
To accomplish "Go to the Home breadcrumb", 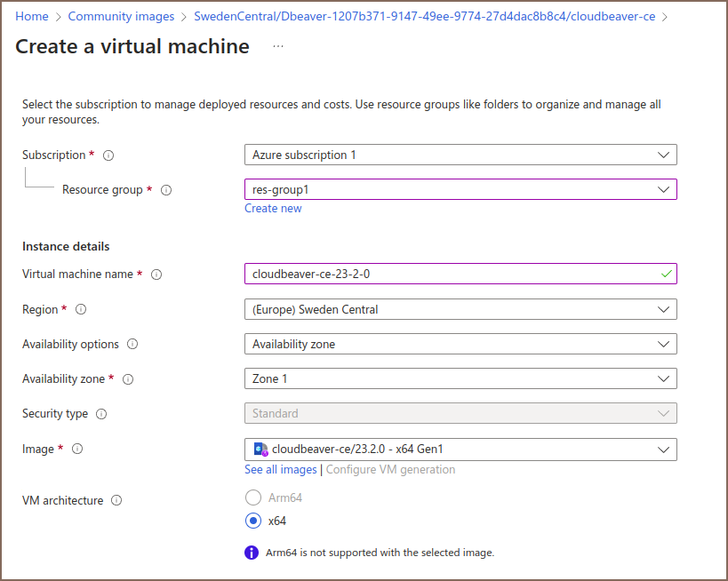I will (x=32, y=16).
